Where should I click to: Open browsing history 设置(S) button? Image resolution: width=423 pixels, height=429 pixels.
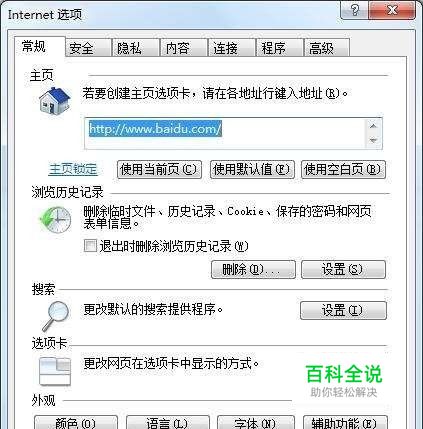point(343,269)
